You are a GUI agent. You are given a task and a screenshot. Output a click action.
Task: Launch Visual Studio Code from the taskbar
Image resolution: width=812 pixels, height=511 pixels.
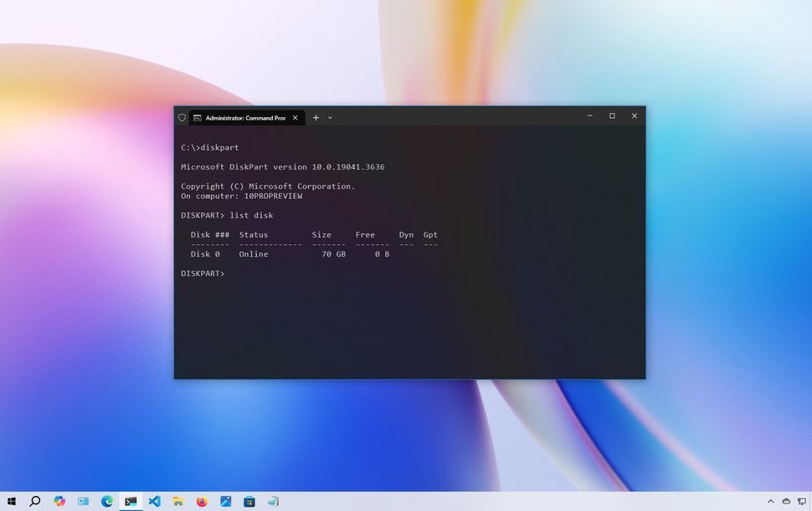pos(156,500)
